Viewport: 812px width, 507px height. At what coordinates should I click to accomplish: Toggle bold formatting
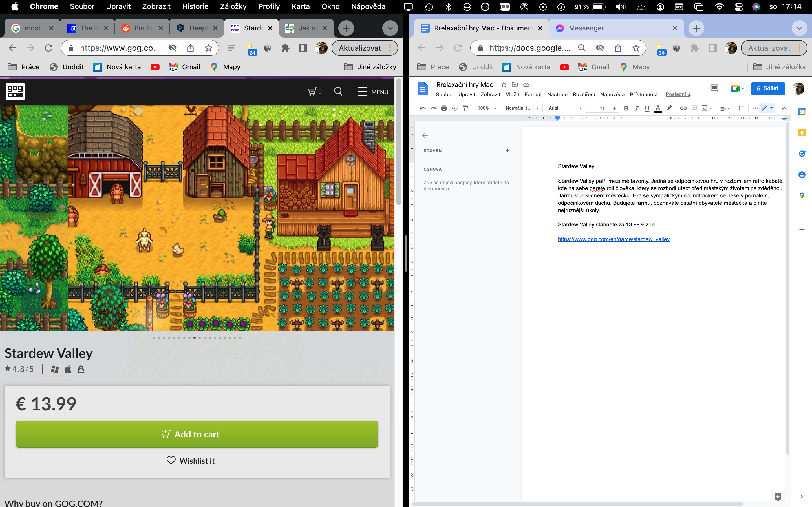pos(626,108)
